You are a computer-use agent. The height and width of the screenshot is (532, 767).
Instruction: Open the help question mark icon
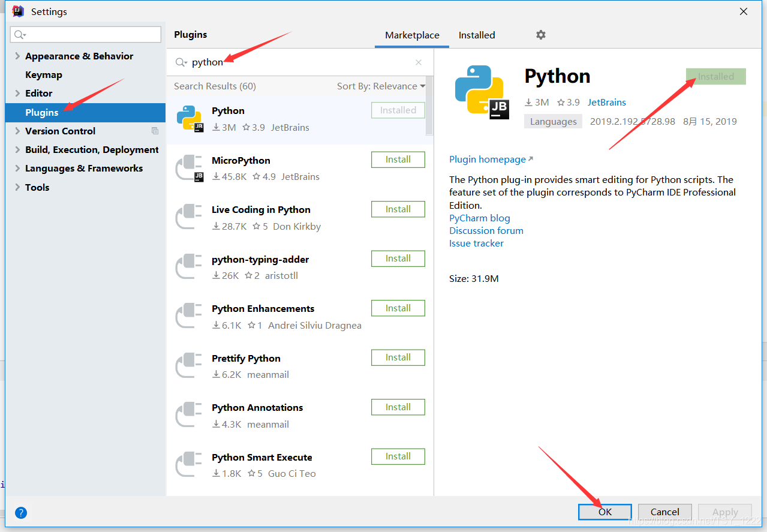click(x=21, y=513)
